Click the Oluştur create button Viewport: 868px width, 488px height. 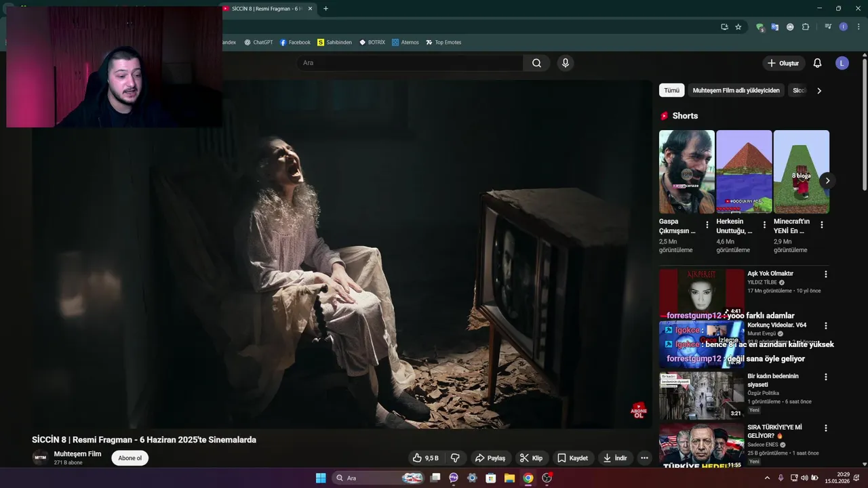[783, 63]
